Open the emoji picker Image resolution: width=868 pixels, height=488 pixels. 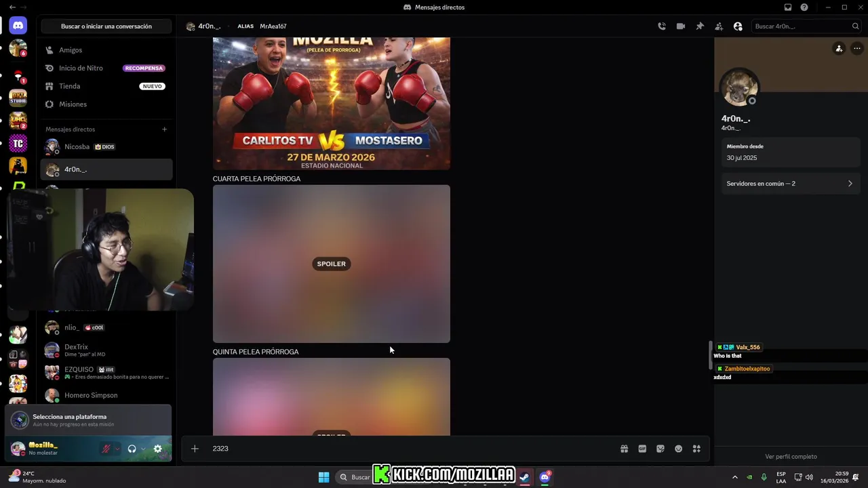pos(678,449)
